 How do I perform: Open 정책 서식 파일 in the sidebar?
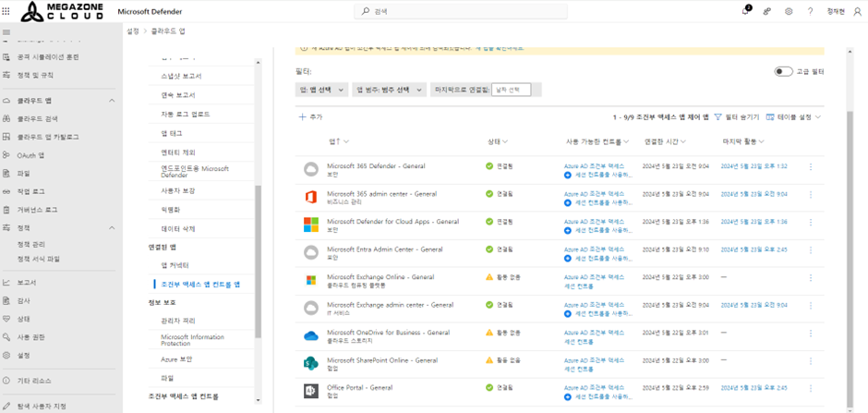coord(38,259)
